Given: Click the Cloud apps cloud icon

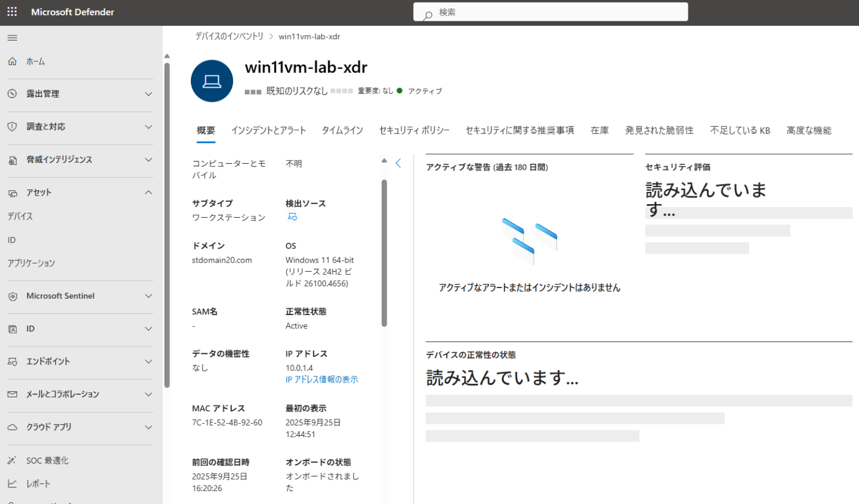Looking at the screenshot, I should coord(12,427).
